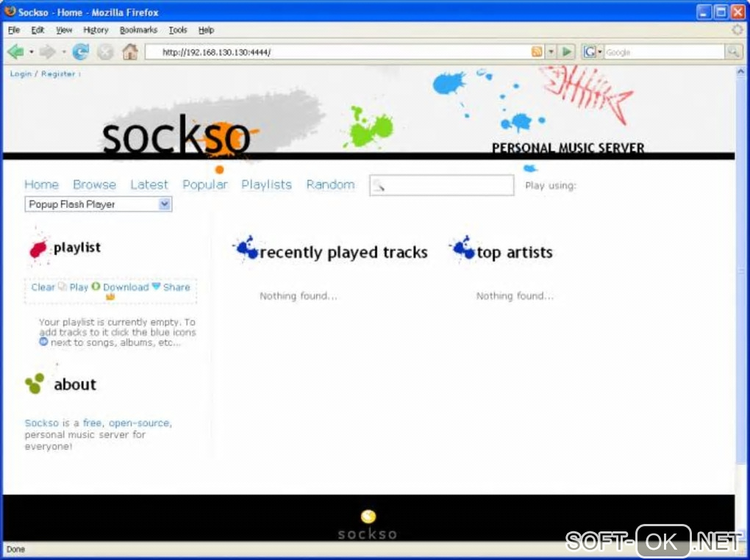750x560 pixels.
Task: Click the green about dots icon
Action: 35,384
